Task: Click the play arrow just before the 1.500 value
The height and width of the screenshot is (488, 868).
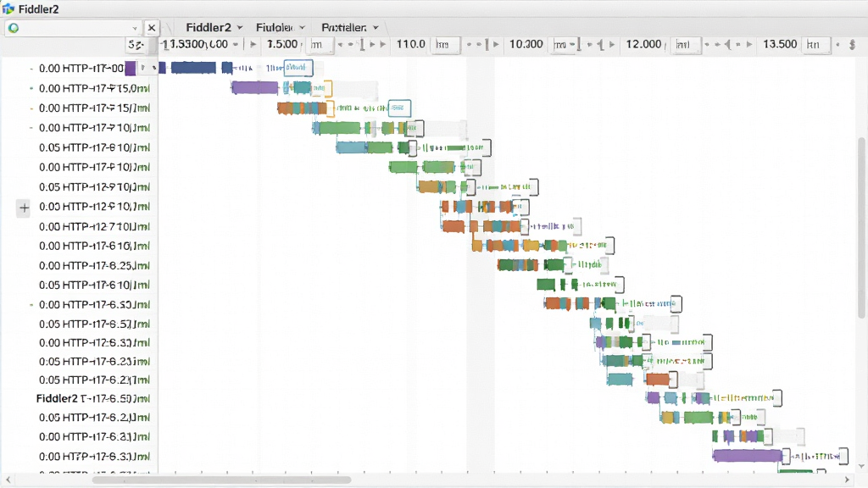Action: 253,44
